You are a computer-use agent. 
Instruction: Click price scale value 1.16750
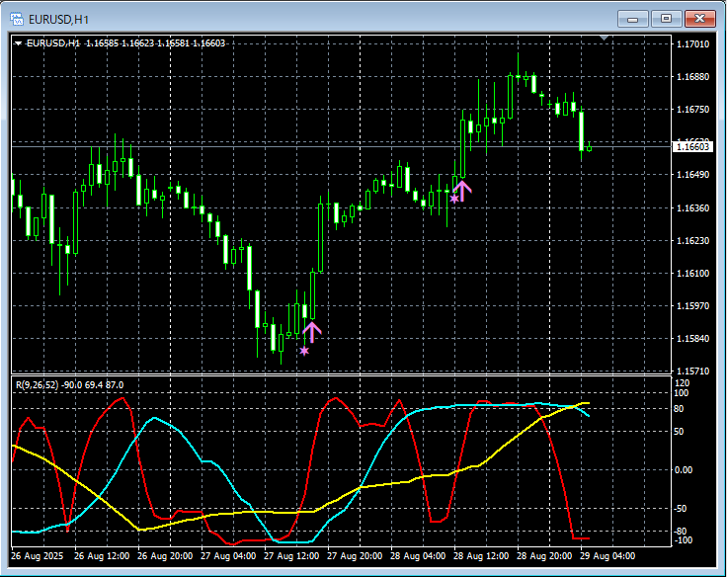coord(693,109)
